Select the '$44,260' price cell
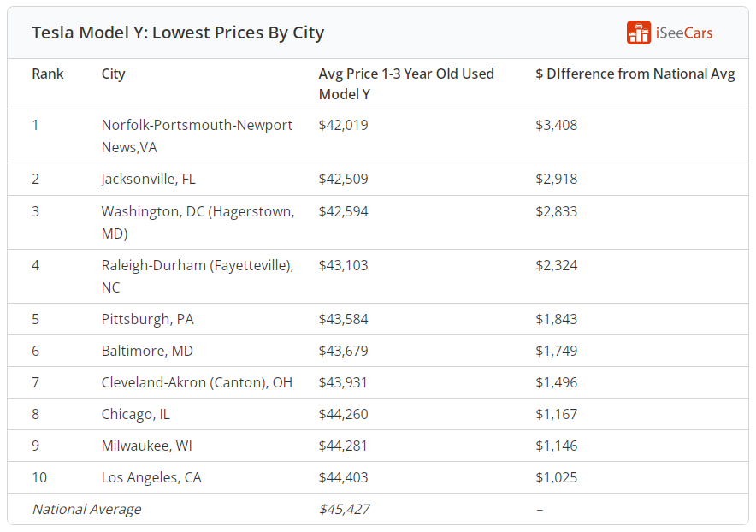 pos(343,414)
